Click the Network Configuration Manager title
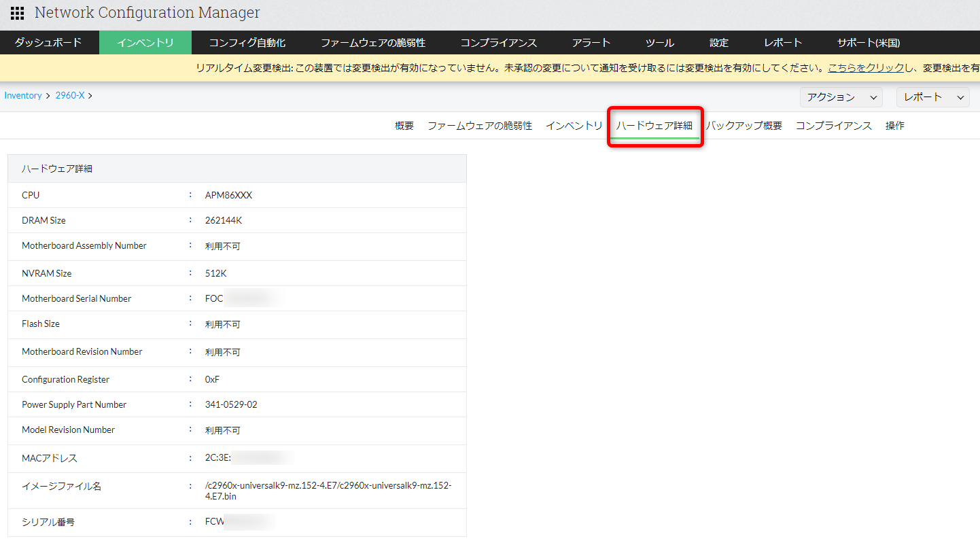The width and height of the screenshot is (980, 560). click(x=147, y=13)
